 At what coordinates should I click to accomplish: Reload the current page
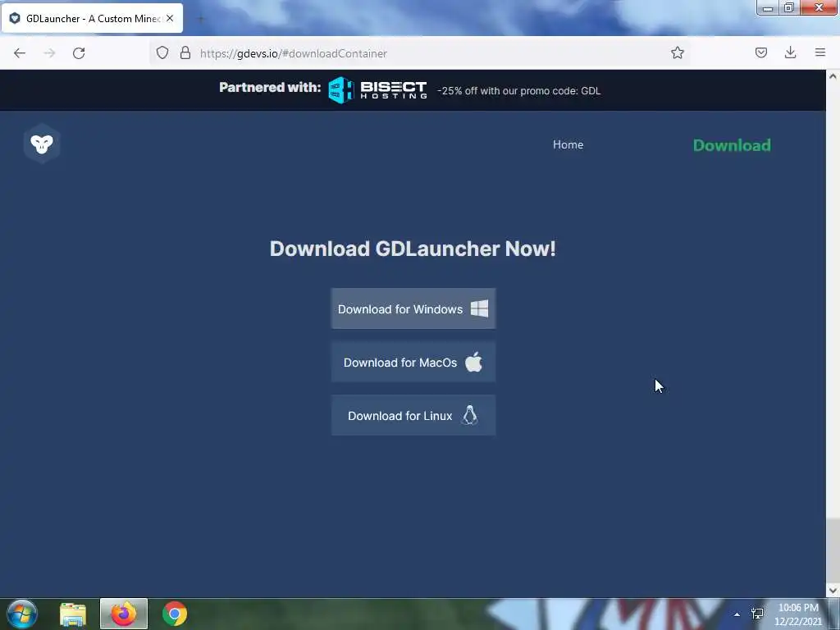click(79, 53)
